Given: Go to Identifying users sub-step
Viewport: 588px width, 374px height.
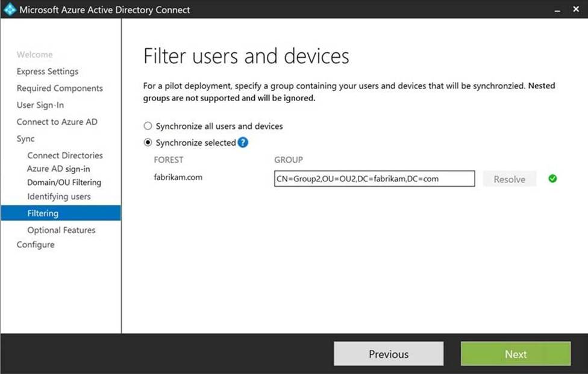Looking at the screenshot, I should click(x=59, y=196).
